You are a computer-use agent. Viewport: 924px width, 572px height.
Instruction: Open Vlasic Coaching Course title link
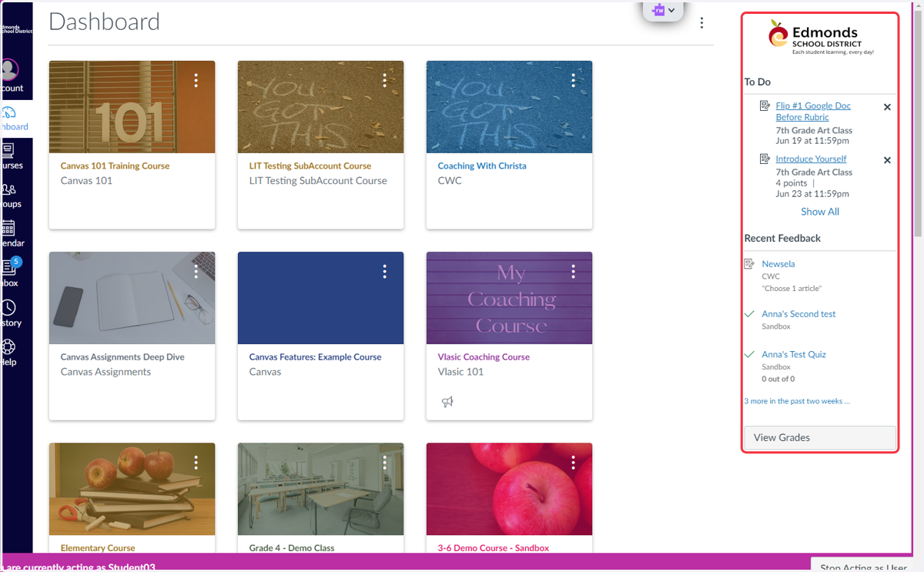click(x=484, y=356)
